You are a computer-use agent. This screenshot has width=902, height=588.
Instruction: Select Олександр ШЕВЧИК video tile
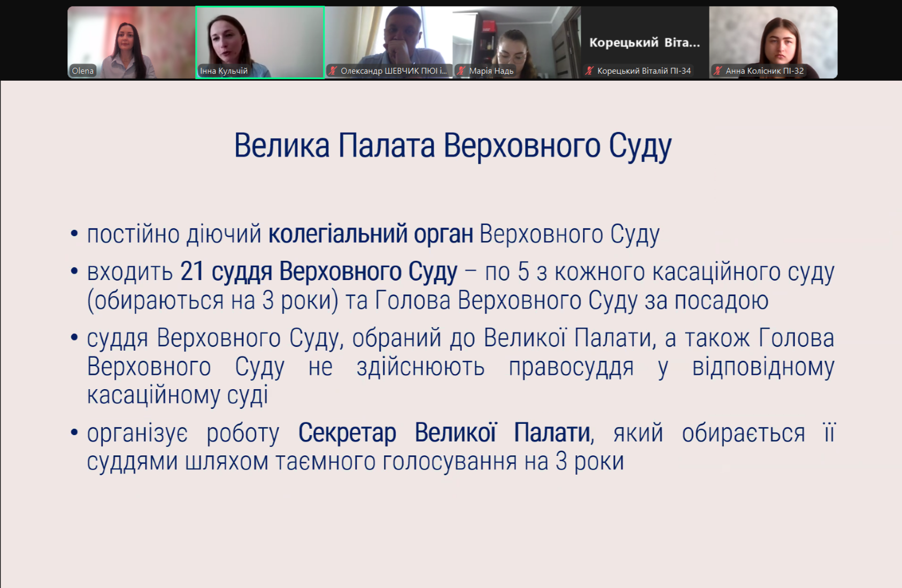tap(389, 43)
